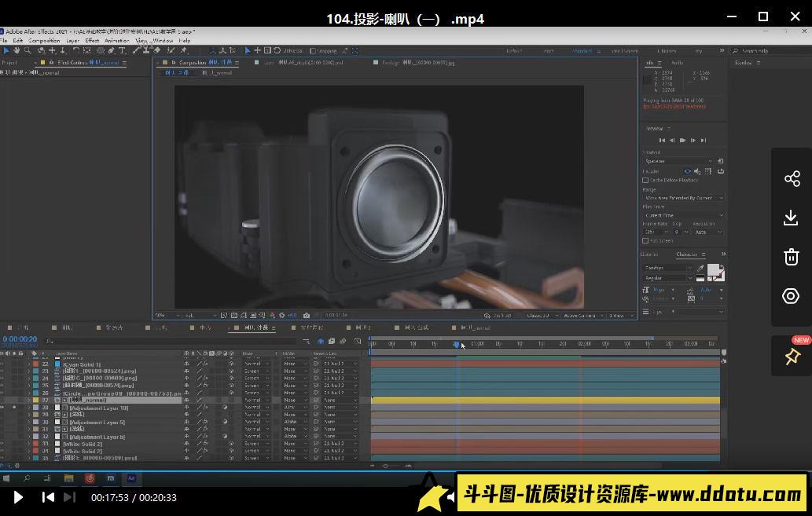Toggle the motion blur switch in timeline
Image resolution: width=812 pixels, height=516 pixels.
(343, 341)
